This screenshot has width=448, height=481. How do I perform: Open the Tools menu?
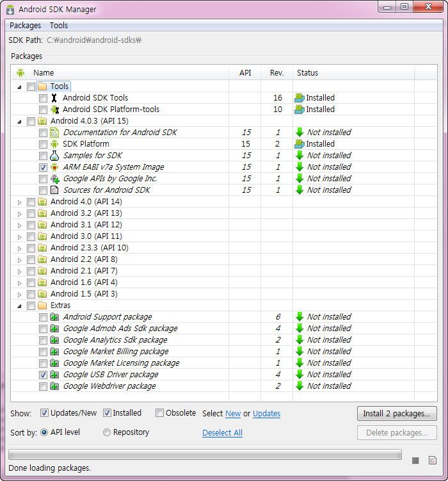point(59,26)
